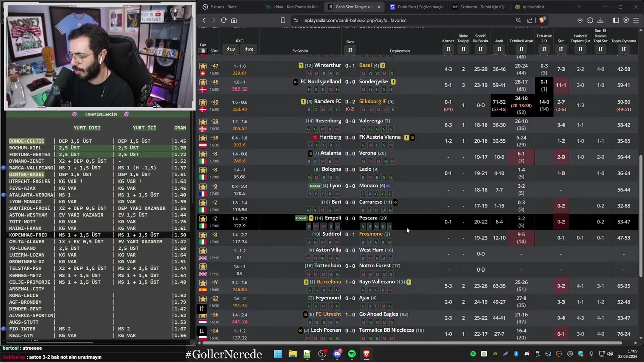This screenshot has width=644, height=362.
Task: Toggle the Atalanta vs Verona favorite star
Action: click(x=203, y=153)
